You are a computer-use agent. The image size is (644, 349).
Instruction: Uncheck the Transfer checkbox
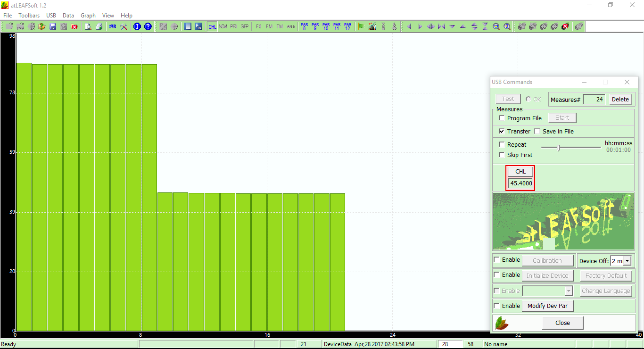coord(502,132)
